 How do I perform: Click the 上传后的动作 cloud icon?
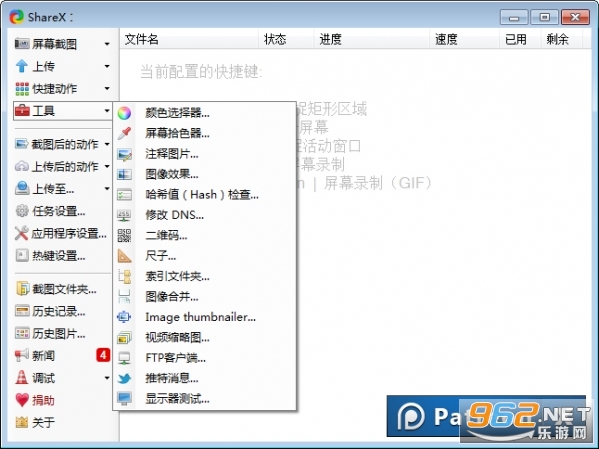point(22,166)
